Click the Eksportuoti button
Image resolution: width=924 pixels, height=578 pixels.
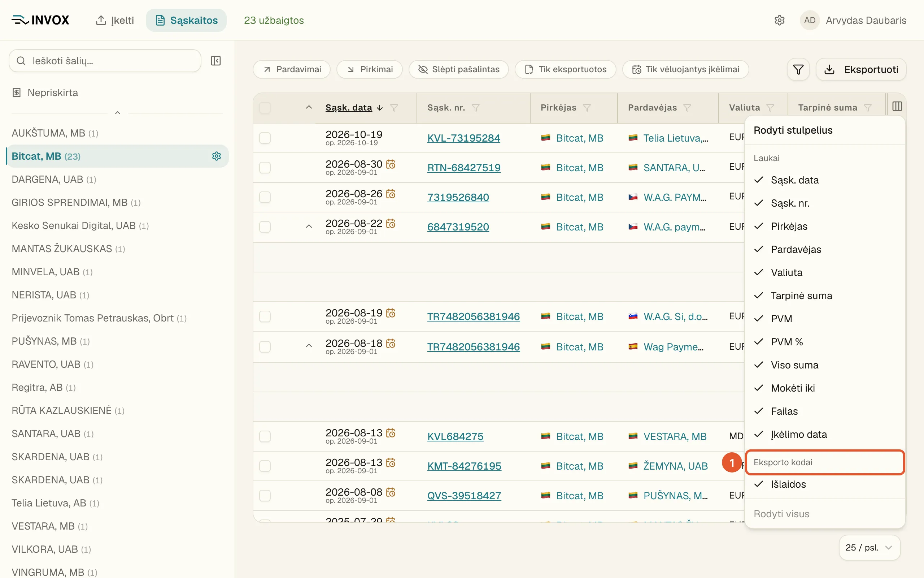point(861,70)
